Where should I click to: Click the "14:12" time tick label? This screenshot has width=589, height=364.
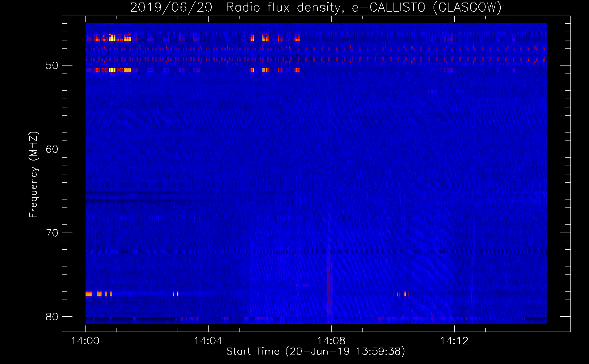pos(454,341)
